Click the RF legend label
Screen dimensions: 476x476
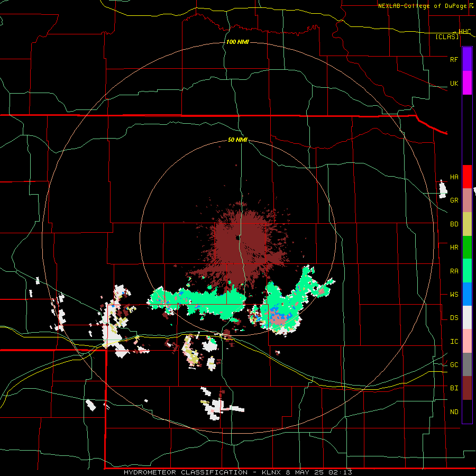pos(454,59)
